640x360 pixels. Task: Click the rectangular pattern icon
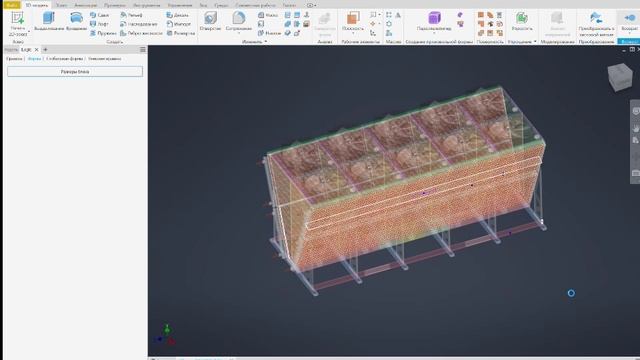(x=389, y=15)
